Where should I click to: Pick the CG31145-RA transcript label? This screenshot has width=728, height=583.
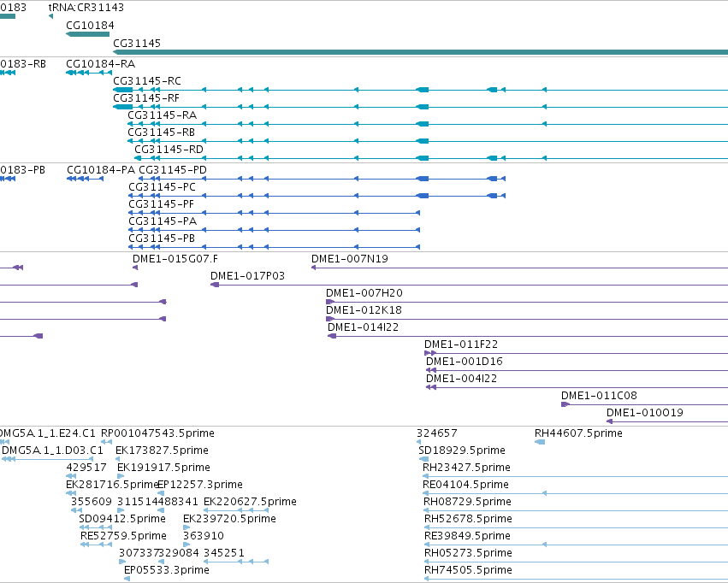click(162, 115)
